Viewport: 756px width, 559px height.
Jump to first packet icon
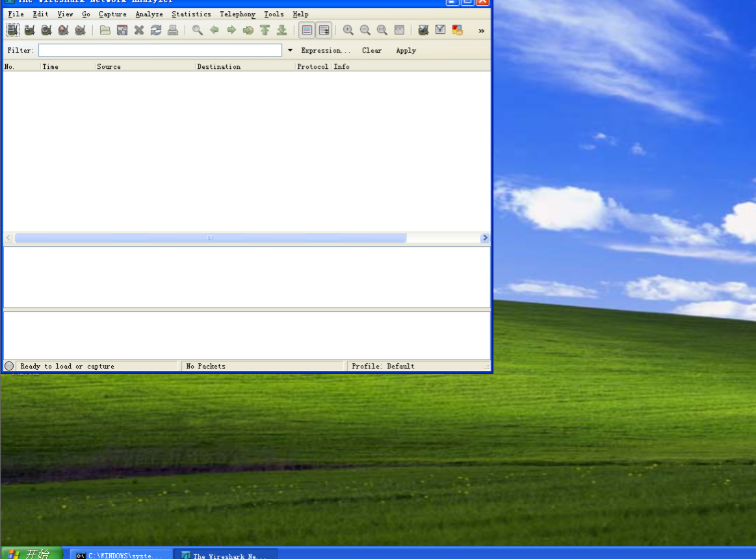(265, 30)
